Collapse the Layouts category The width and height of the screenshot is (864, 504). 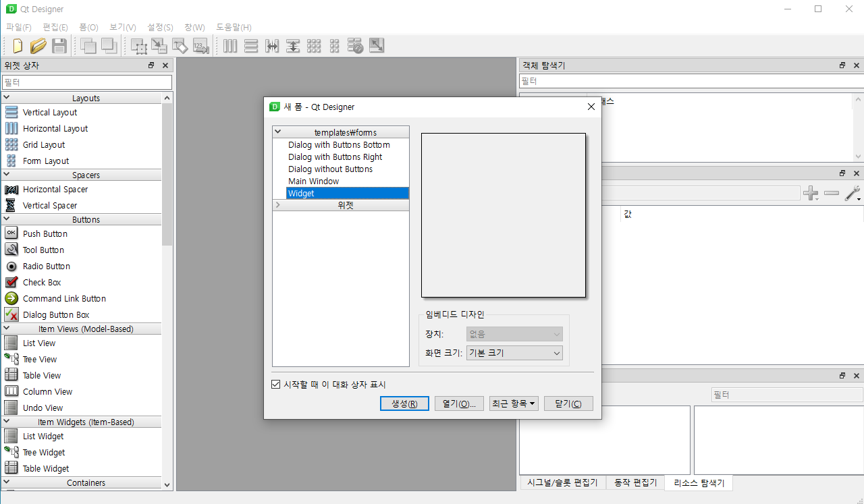click(7, 98)
